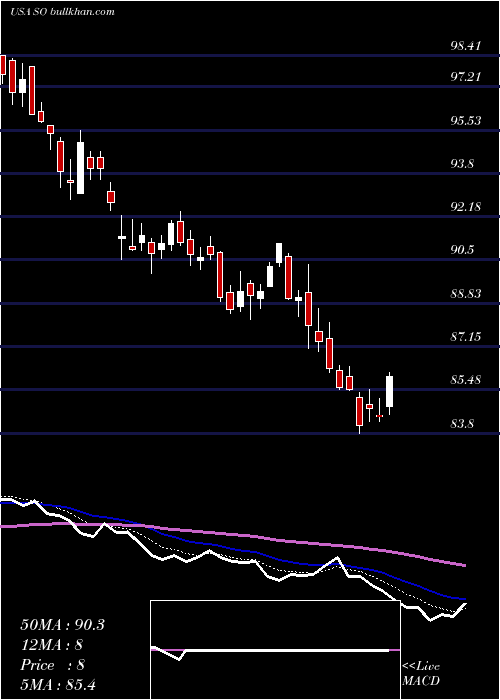Click the 50MA : 90.3 readout
The image size is (500, 700).
(62, 625)
